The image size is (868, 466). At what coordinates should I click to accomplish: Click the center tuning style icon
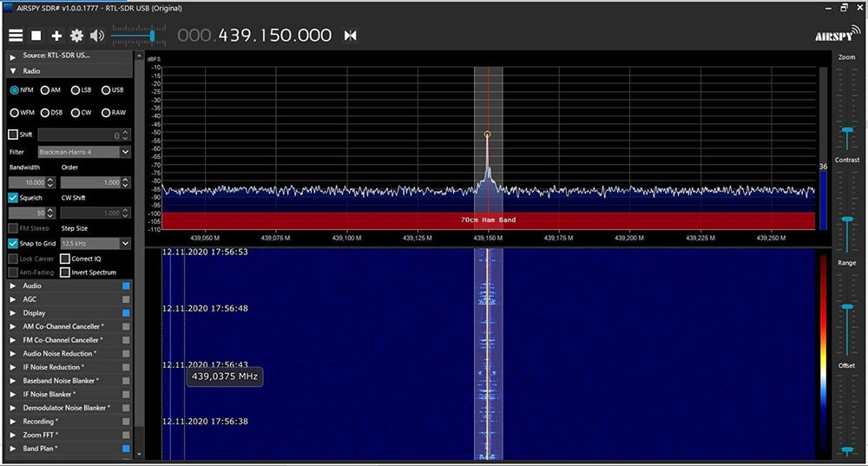pyautogui.click(x=350, y=36)
